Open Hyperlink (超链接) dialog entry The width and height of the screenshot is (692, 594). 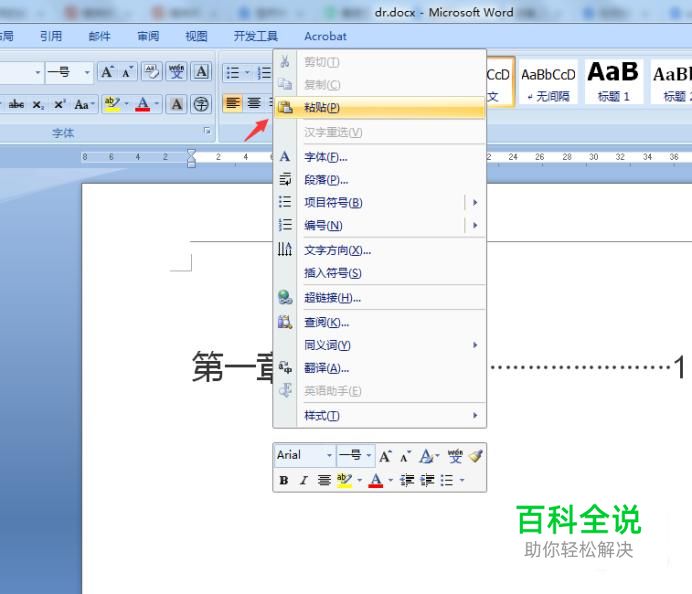(x=380, y=298)
